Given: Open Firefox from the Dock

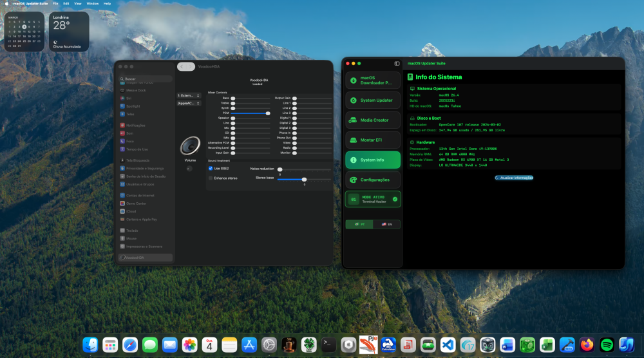Looking at the screenshot, I should point(587,345).
